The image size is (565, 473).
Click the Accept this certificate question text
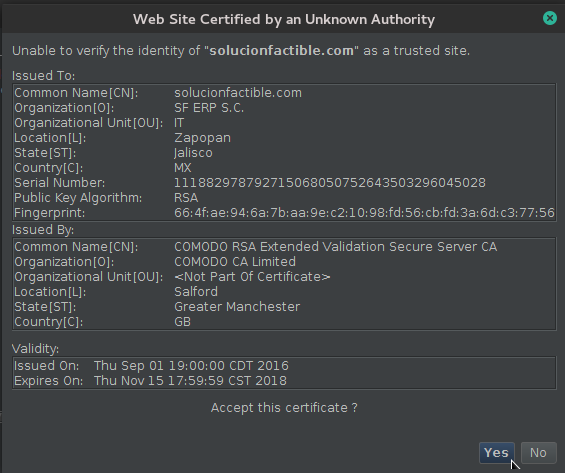(x=284, y=408)
